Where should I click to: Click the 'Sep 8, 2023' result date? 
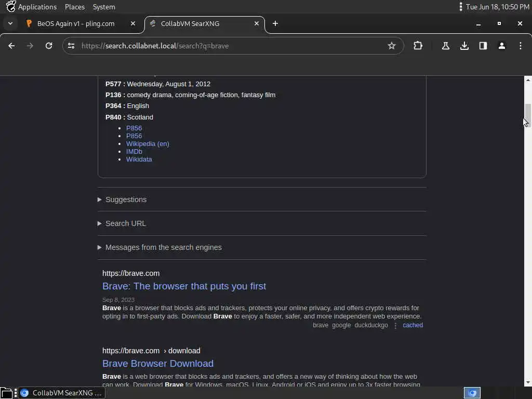[x=118, y=300]
